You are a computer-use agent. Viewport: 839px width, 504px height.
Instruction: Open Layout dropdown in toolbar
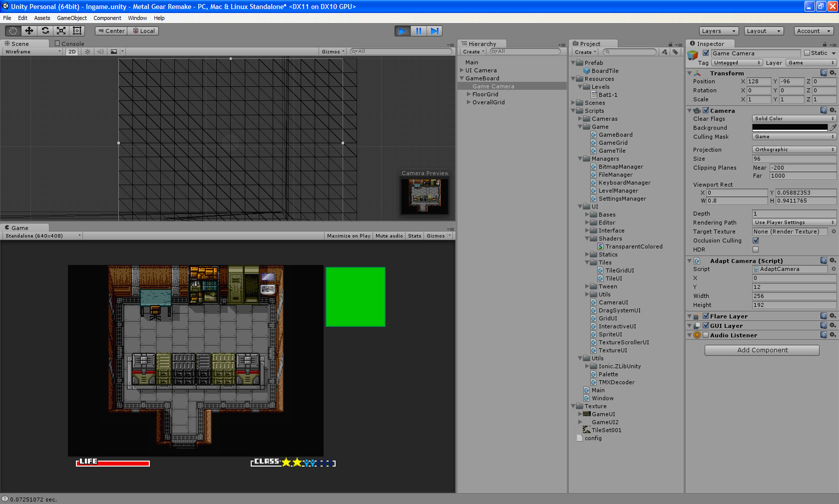764,31
